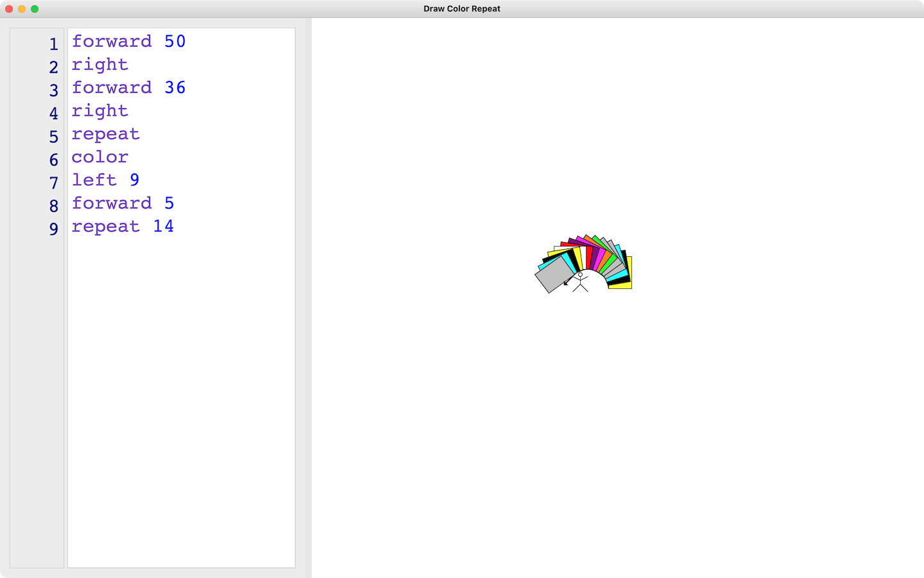
Task: Click line number 3 in the gutter
Action: coord(54,91)
